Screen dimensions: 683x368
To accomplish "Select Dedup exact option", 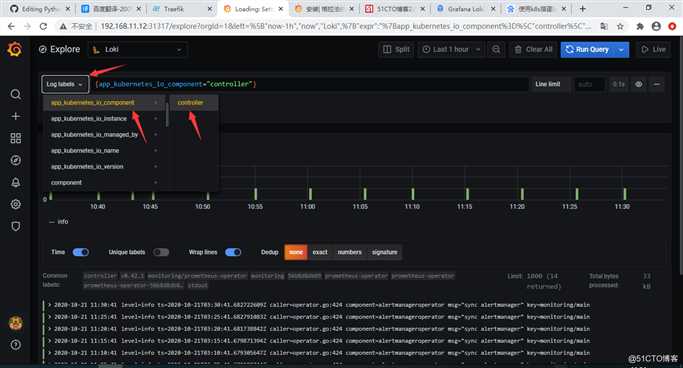I will coord(320,252).
